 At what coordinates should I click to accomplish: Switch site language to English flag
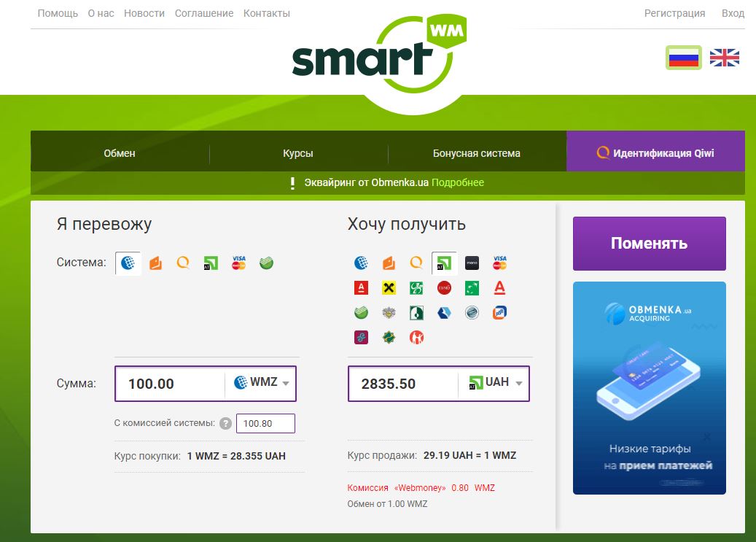pyautogui.click(x=724, y=56)
